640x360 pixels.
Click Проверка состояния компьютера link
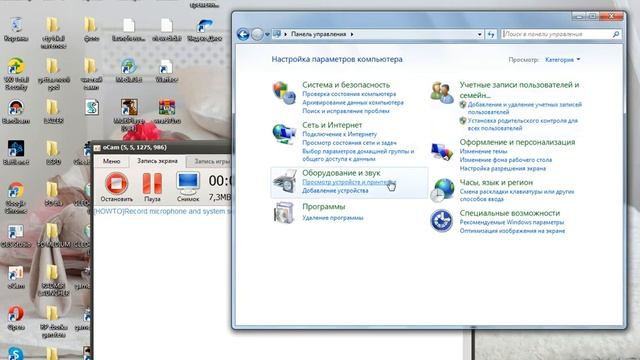(x=349, y=94)
